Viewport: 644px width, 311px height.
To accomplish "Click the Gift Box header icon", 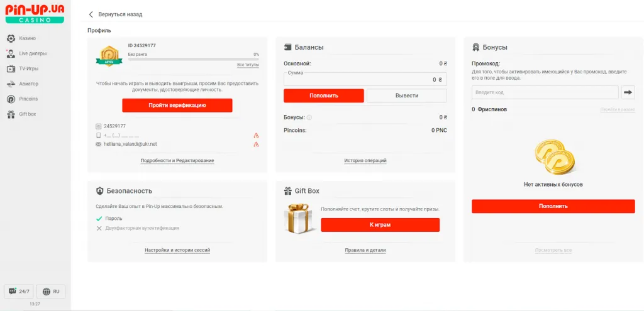I will tap(287, 191).
